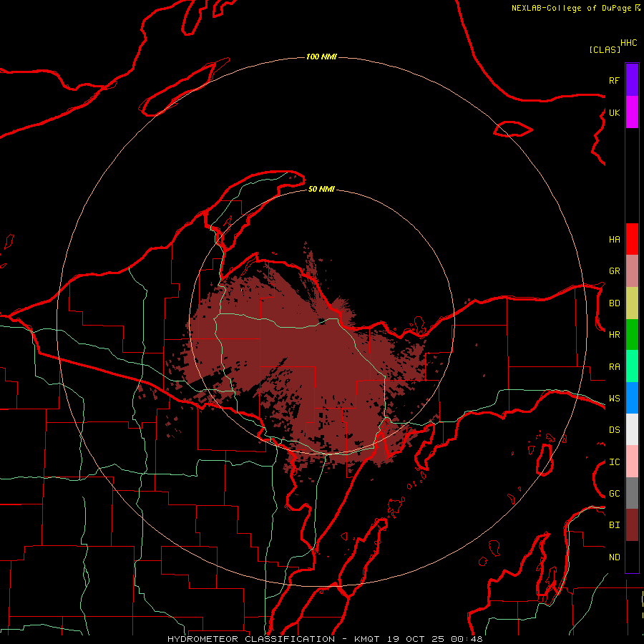Screen dimensions: 644x644
Task: Click the '100 NMI' range ring label
Action: coord(321,57)
